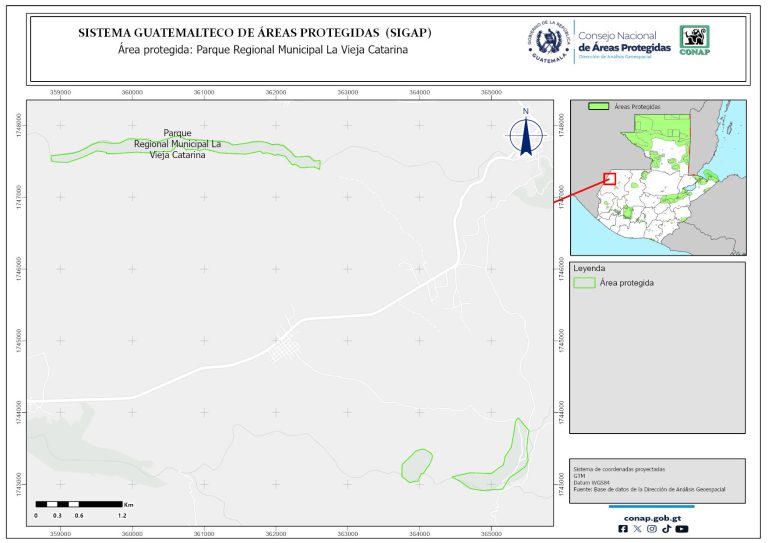Screen dimensions: 768x543
Task: Open the X (Twitter) icon
Action: (638, 529)
